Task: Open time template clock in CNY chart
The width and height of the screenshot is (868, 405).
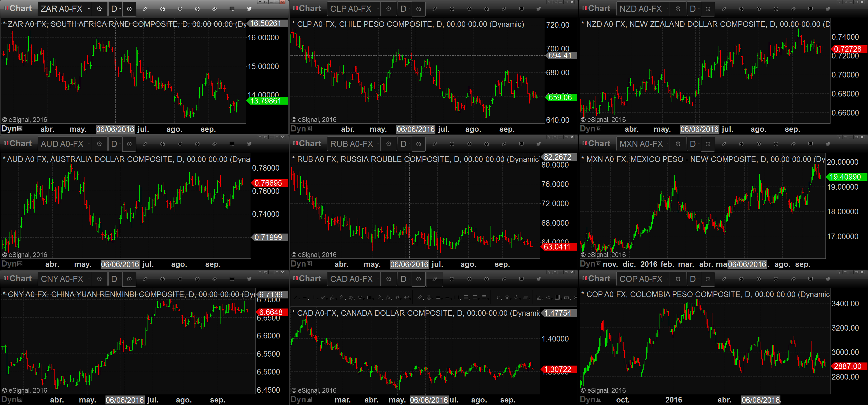Action: pyautogui.click(x=129, y=279)
